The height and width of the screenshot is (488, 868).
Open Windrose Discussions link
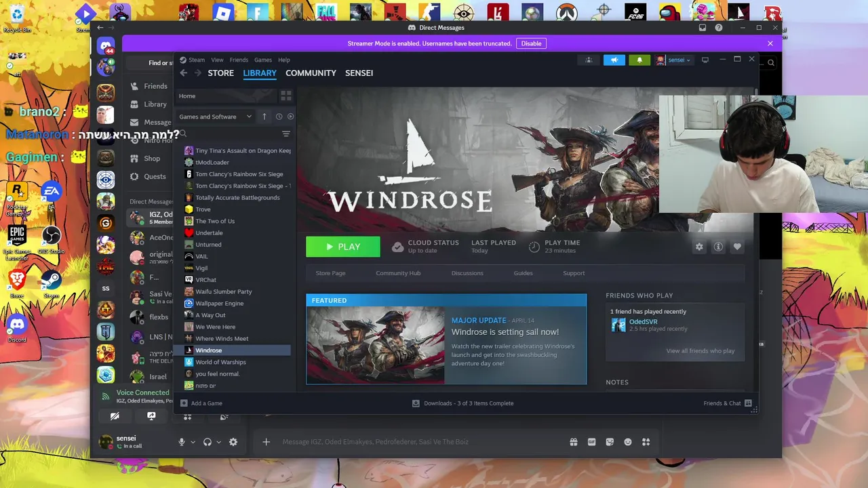click(467, 273)
